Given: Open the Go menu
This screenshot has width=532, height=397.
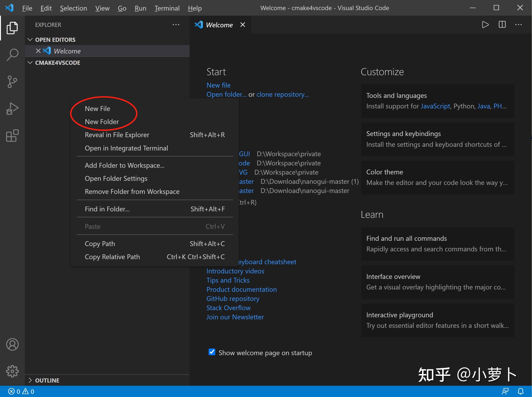Looking at the screenshot, I should (x=122, y=8).
